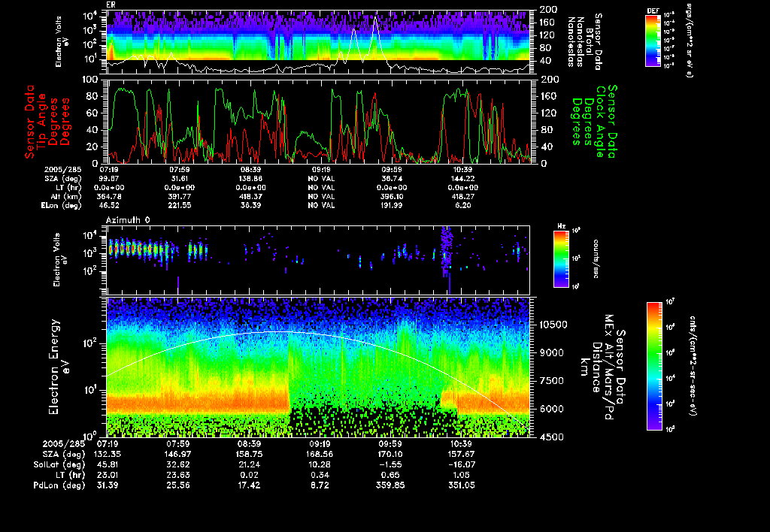
Task: Click the 10500 km distance axis tick label
Action: (x=553, y=325)
